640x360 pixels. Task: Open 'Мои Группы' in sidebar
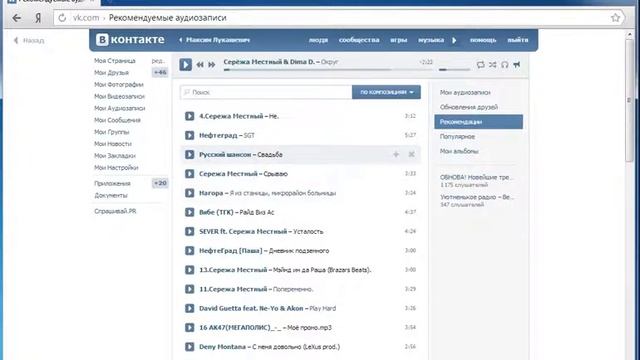[x=111, y=132]
